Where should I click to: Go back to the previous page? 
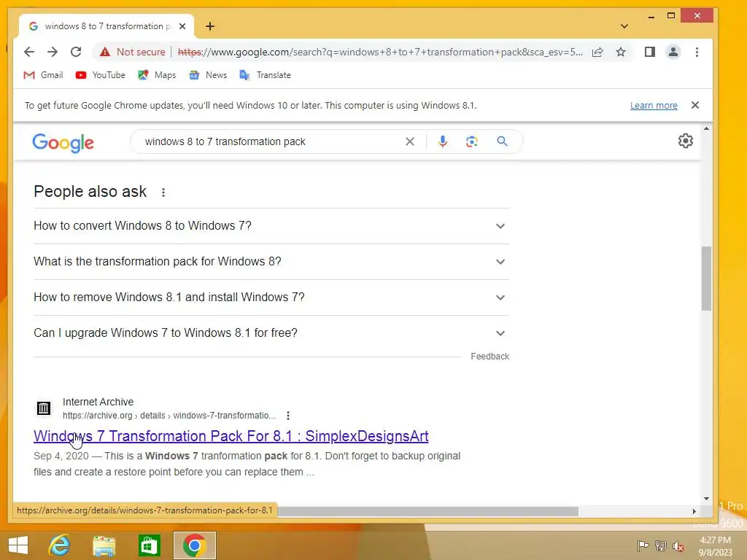[x=29, y=52]
